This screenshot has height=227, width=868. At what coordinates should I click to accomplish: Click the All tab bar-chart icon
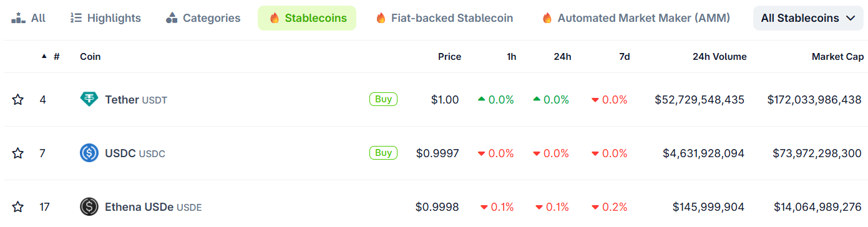click(18, 17)
